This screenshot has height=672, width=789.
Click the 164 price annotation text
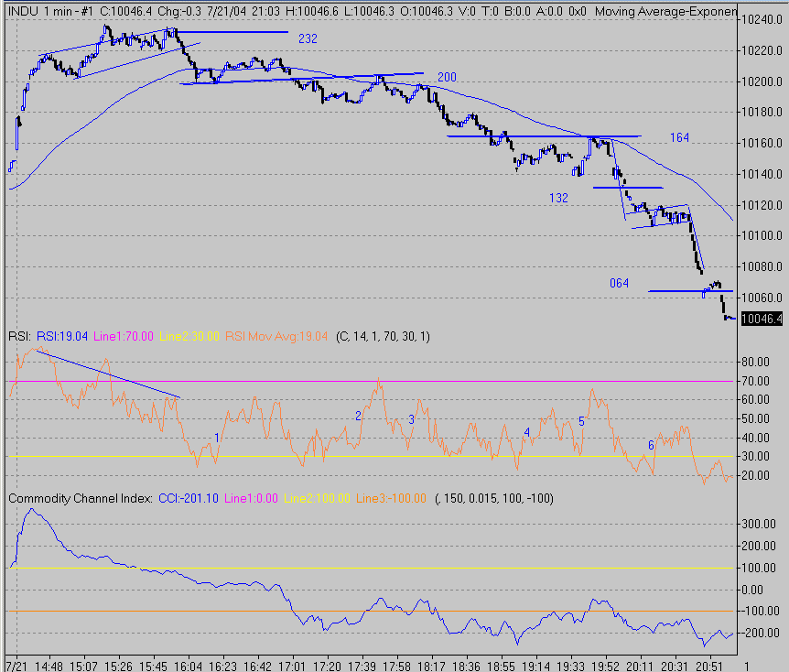coord(678,137)
